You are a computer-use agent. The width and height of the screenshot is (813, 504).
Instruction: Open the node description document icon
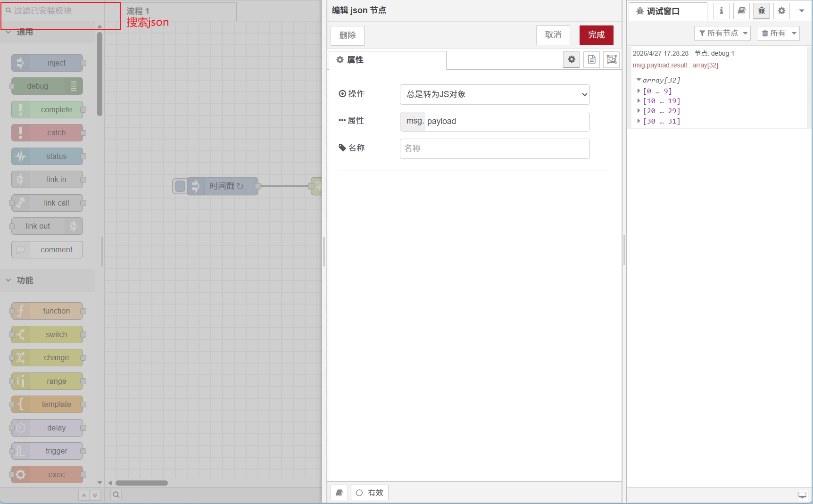pos(591,59)
